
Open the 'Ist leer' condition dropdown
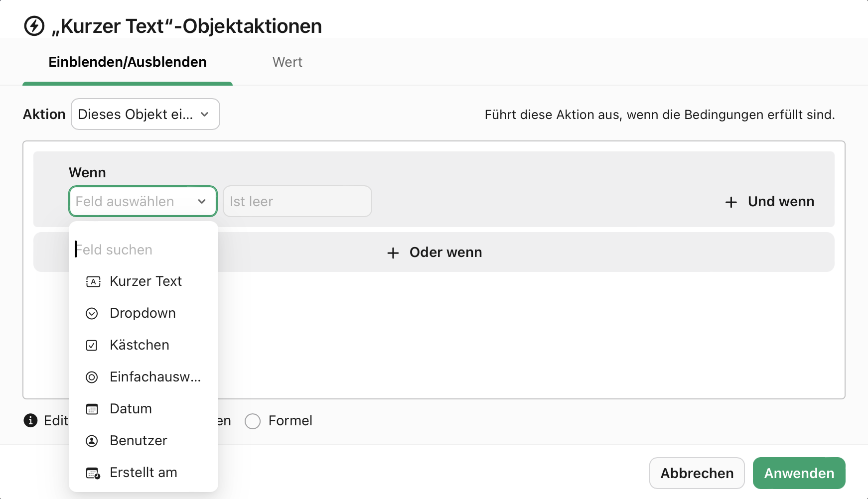pyautogui.click(x=297, y=201)
